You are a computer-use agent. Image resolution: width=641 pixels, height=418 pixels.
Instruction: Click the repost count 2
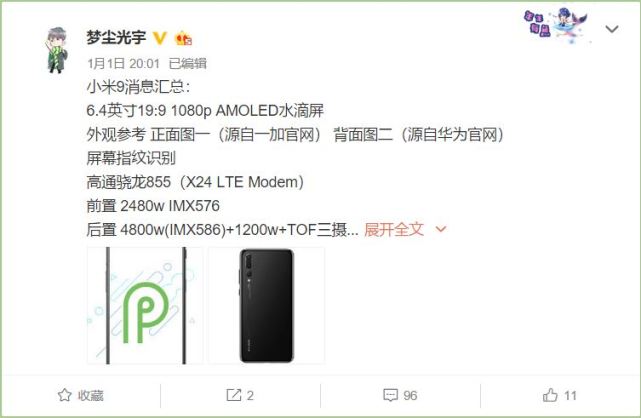250,396
